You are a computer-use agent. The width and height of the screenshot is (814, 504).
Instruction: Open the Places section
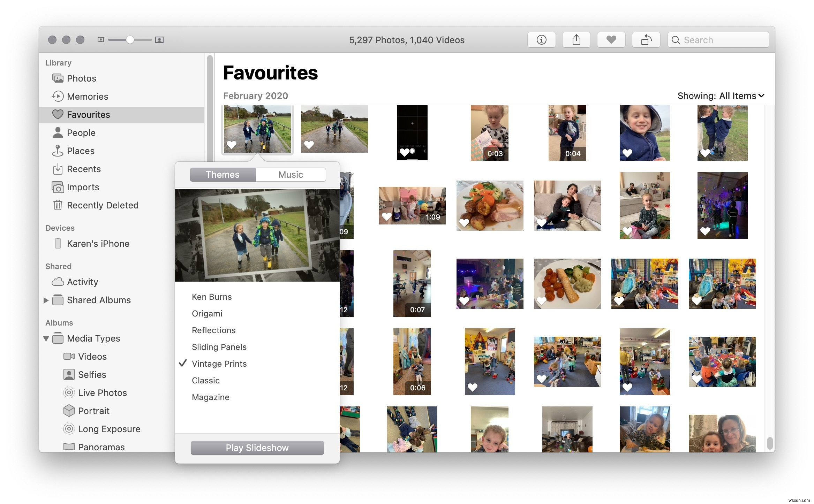click(81, 150)
